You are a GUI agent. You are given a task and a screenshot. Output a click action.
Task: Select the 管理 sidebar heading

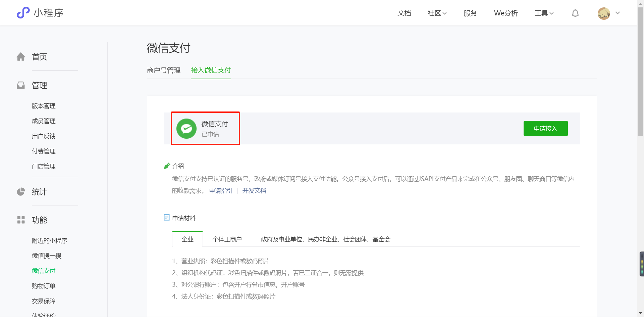(39, 85)
